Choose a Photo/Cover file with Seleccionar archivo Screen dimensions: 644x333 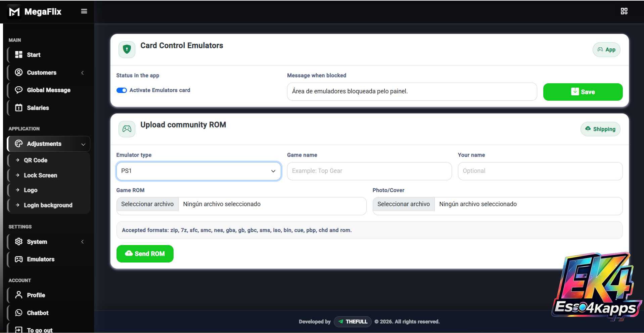coord(404,204)
